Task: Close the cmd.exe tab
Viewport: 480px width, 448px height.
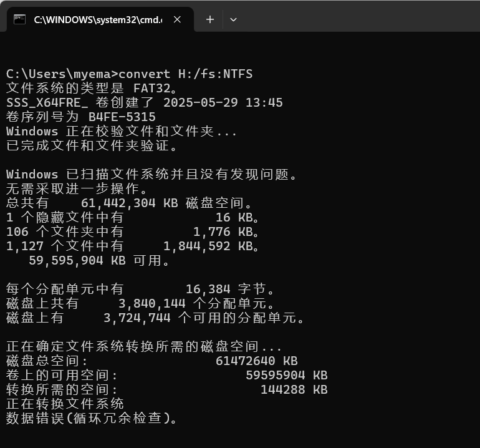Action: coord(177,19)
